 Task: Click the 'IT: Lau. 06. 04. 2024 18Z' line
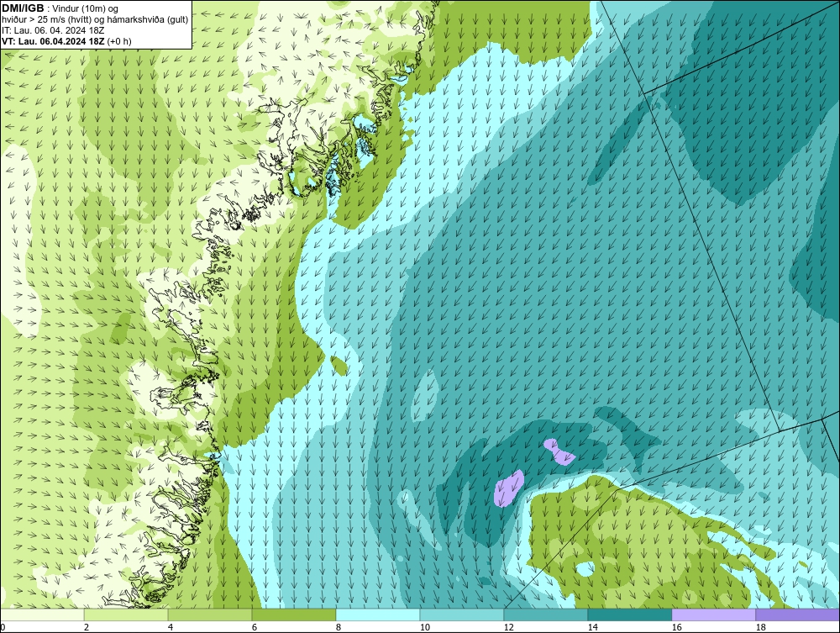pyautogui.click(x=53, y=30)
